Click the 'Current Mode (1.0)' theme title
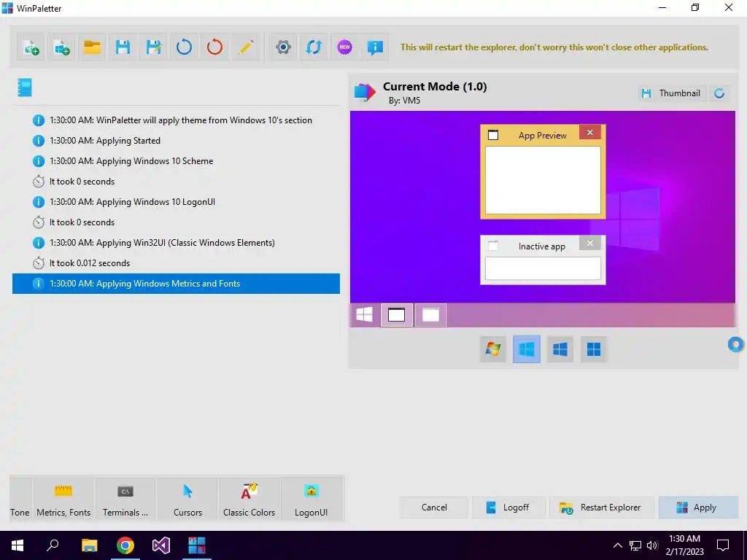This screenshot has height=560, width=747. [x=435, y=87]
